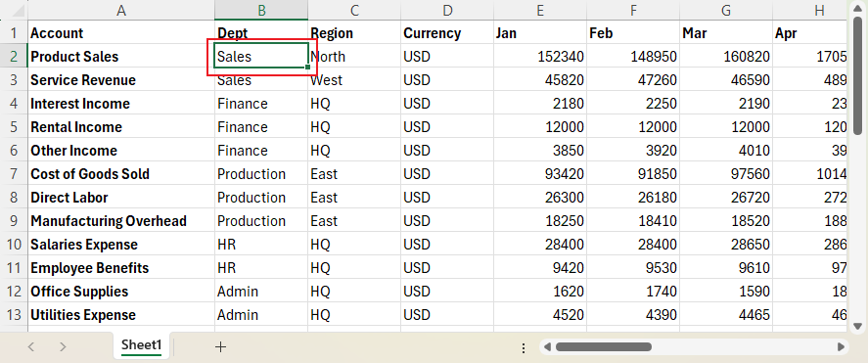Select the Feb header cell
Viewport: 868px width, 363px height.
(x=633, y=32)
